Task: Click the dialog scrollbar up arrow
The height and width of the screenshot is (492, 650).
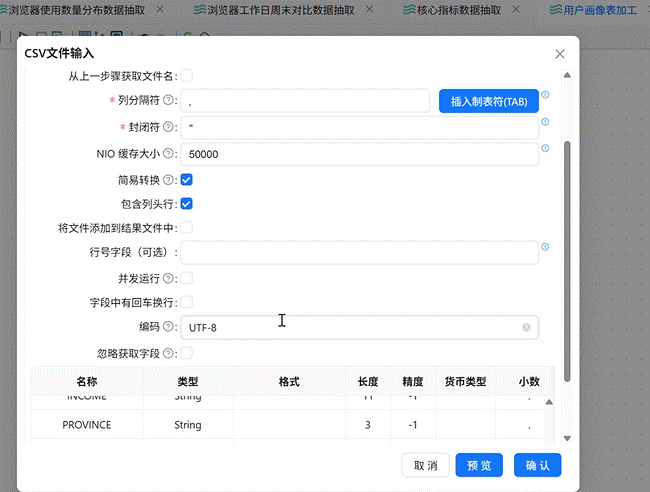Action: (x=567, y=75)
